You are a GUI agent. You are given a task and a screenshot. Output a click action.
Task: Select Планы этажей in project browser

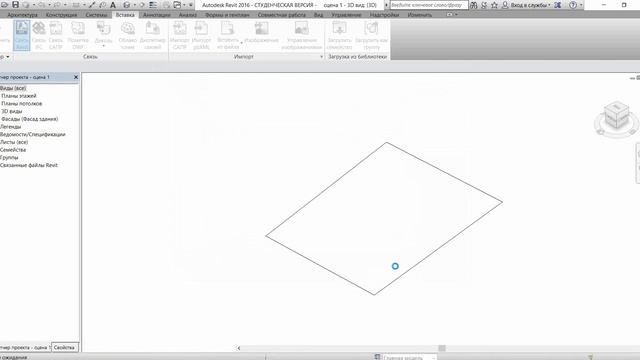click(x=19, y=96)
